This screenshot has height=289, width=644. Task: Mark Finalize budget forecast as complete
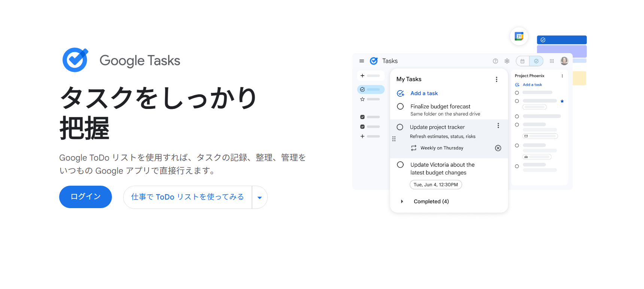coord(400,106)
